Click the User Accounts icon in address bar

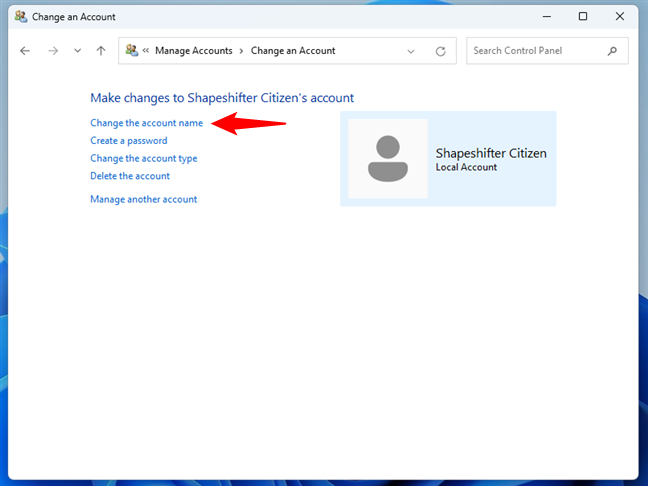[x=132, y=50]
